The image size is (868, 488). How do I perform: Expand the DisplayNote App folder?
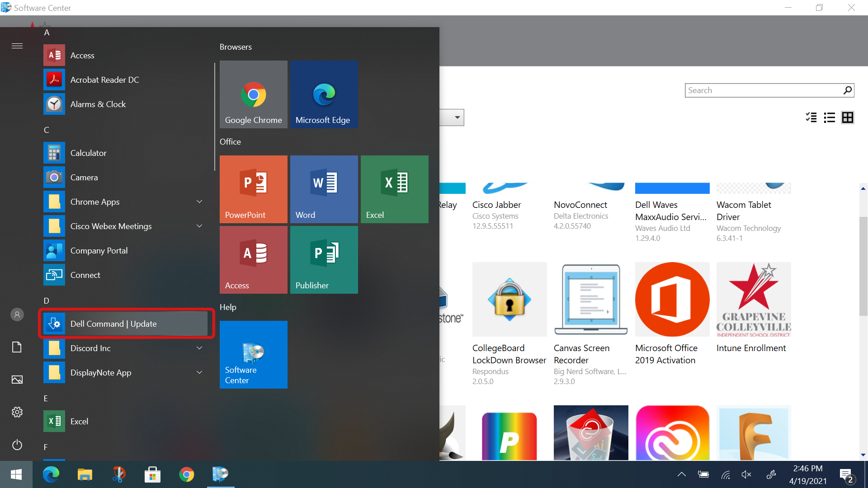click(x=199, y=372)
